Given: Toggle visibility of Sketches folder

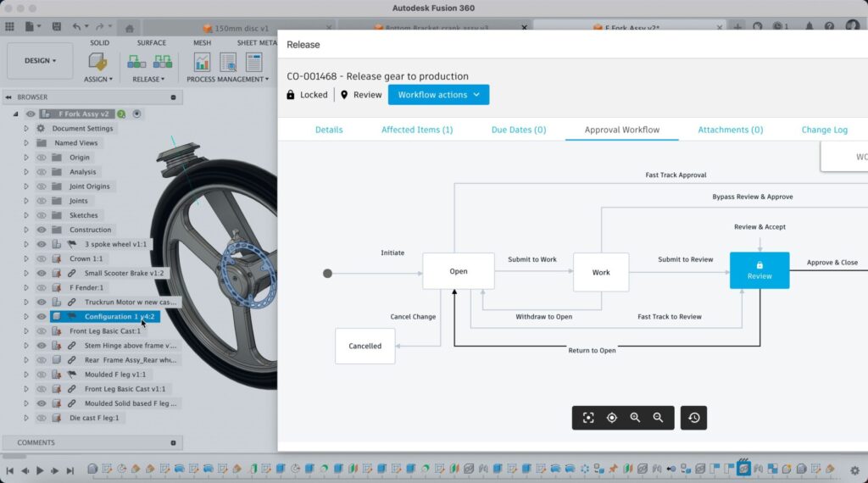Looking at the screenshot, I should point(41,215).
